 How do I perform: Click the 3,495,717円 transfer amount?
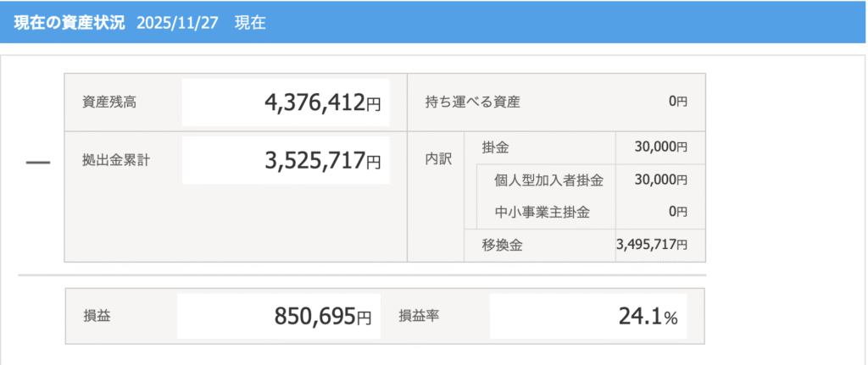pos(652,245)
